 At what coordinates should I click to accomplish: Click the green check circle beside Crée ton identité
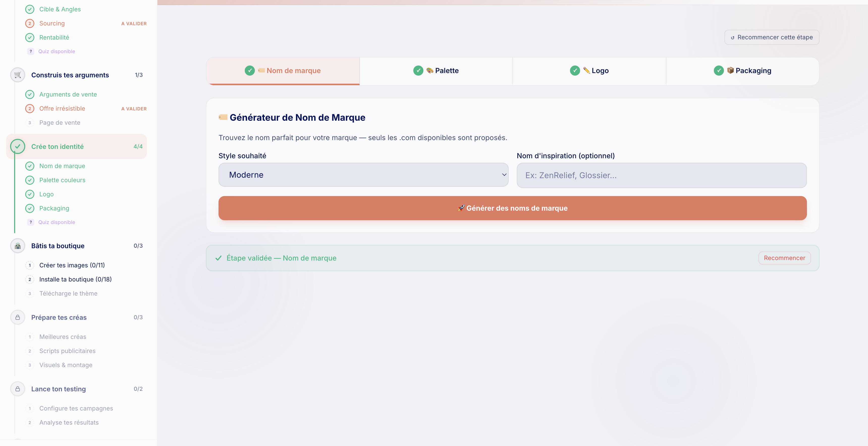(17, 146)
